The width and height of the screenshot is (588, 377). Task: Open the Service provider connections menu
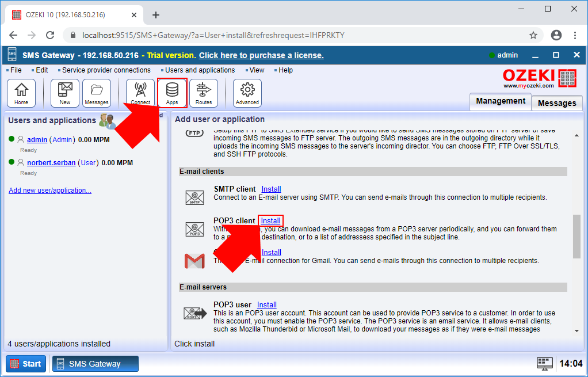[x=106, y=70]
